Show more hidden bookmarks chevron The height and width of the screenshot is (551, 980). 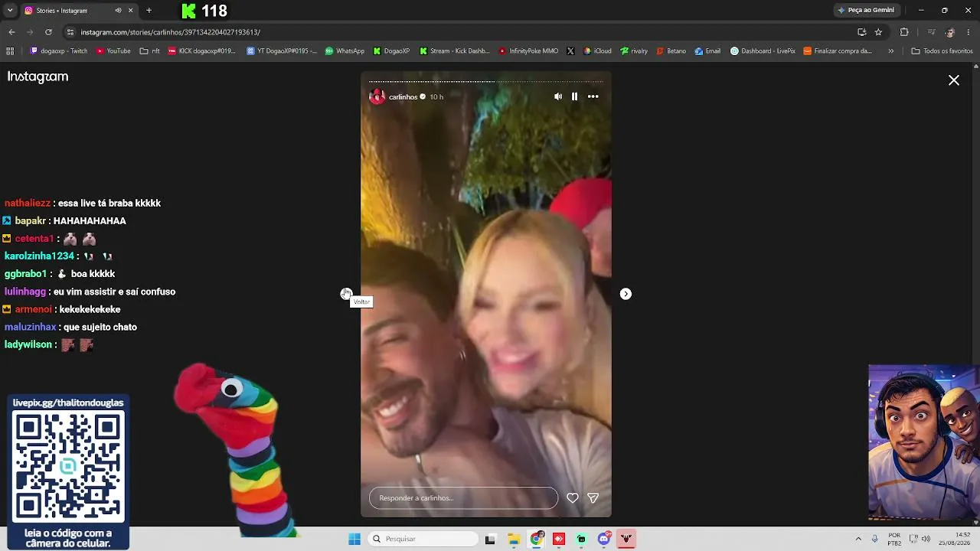pos(890,51)
